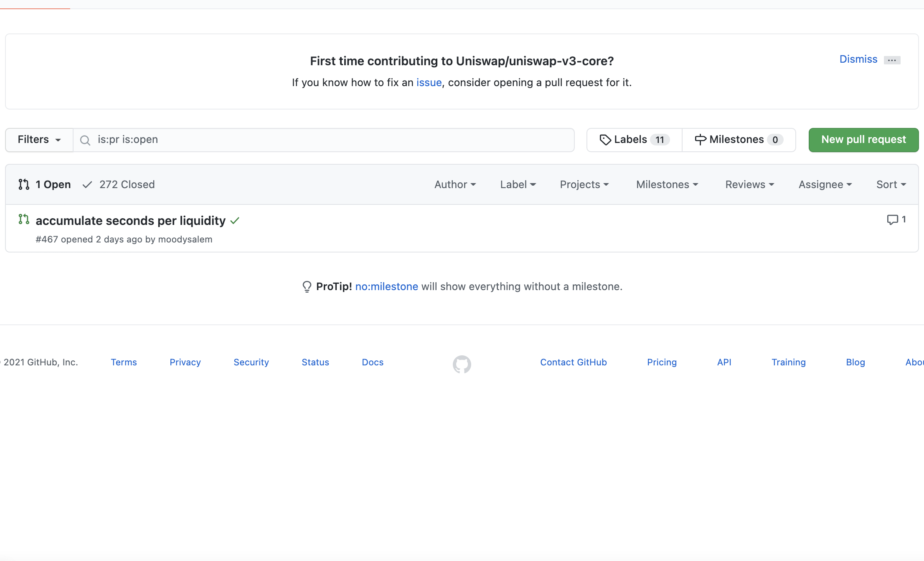The width and height of the screenshot is (924, 561).
Task: Open comments via speech bubble icon
Action: pyautogui.click(x=892, y=219)
